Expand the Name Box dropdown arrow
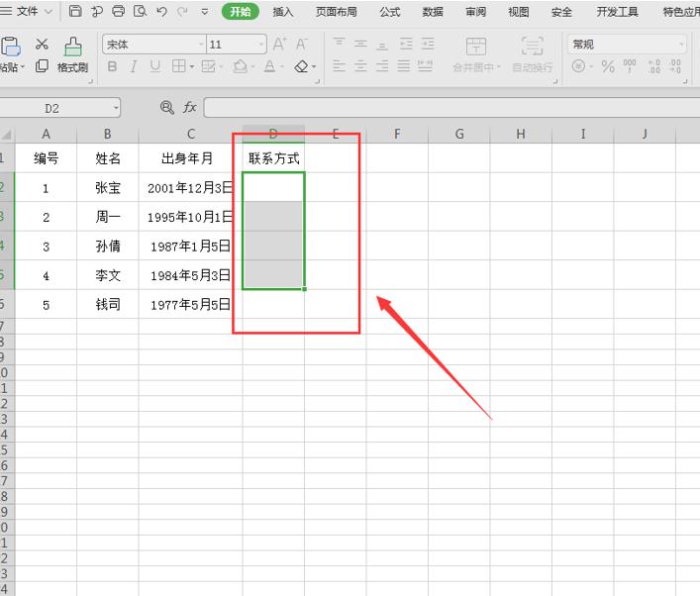 pyautogui.click(x=116, y=108)
